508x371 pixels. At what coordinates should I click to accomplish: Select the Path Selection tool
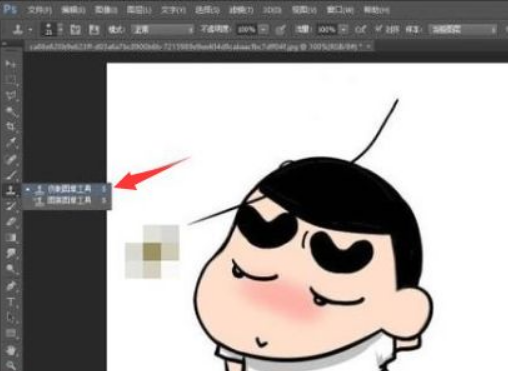(x=10, y=317)
